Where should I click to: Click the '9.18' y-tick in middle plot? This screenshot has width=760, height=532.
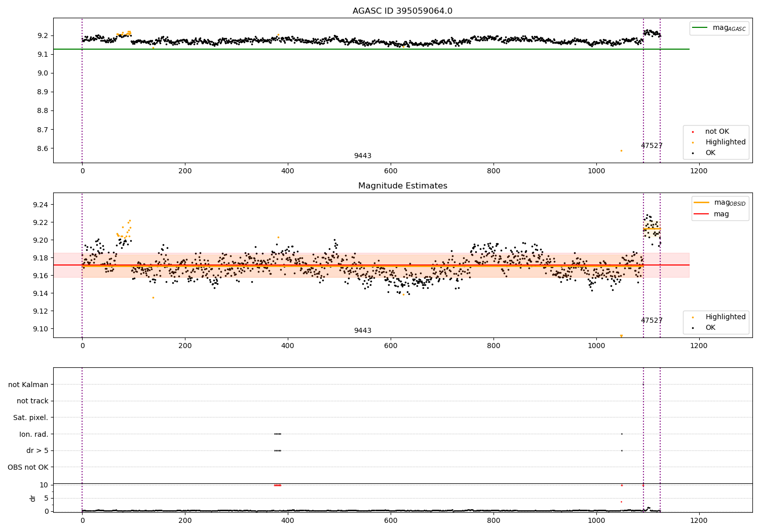[41, 258]
